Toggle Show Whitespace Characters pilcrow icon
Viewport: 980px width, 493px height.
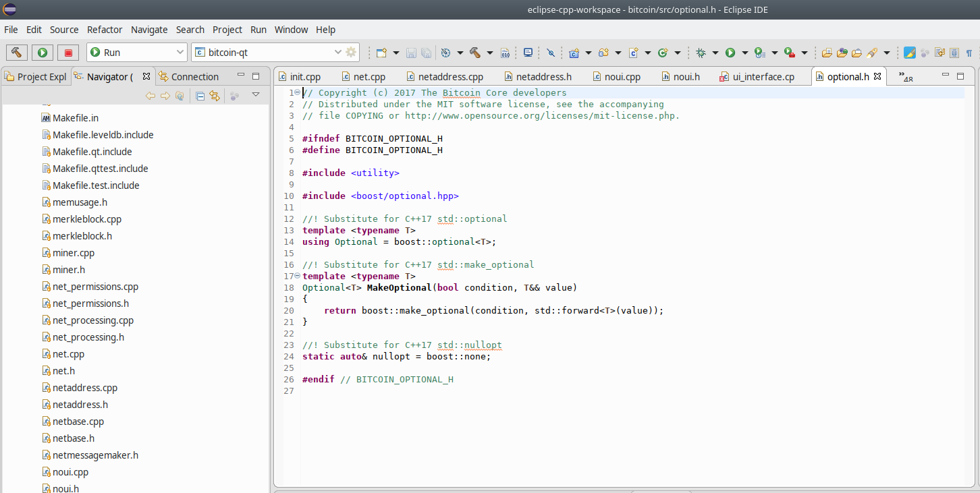969,53
